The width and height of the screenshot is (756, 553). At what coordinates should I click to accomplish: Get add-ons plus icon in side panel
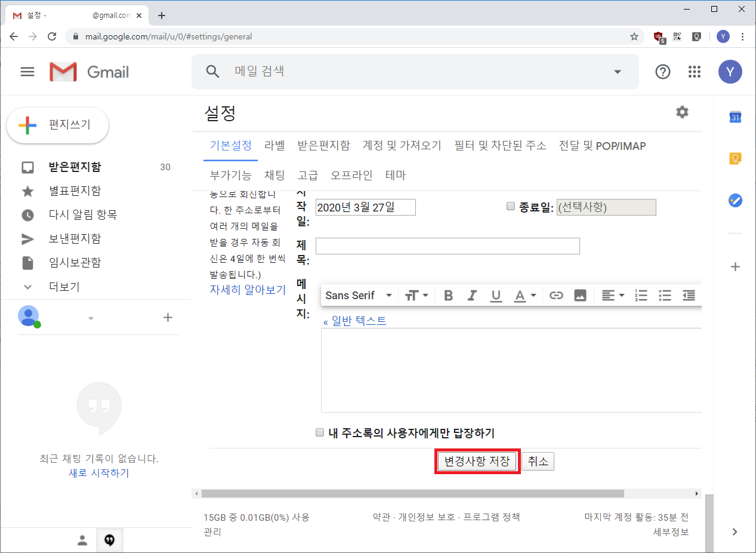(x=735, y=267)
